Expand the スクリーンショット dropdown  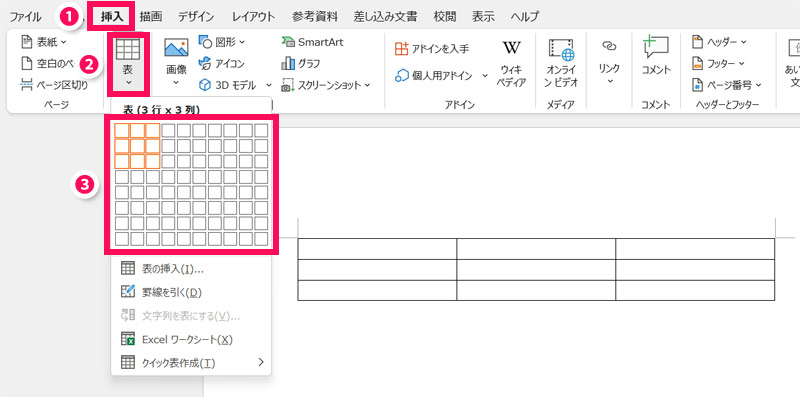(367, 85)
